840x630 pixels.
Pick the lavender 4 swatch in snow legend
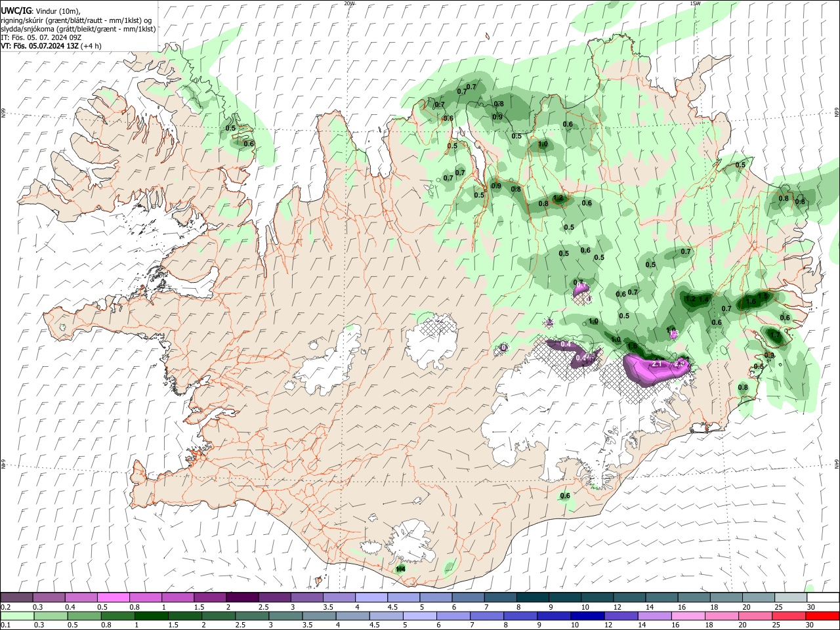[x=371, y=597]
